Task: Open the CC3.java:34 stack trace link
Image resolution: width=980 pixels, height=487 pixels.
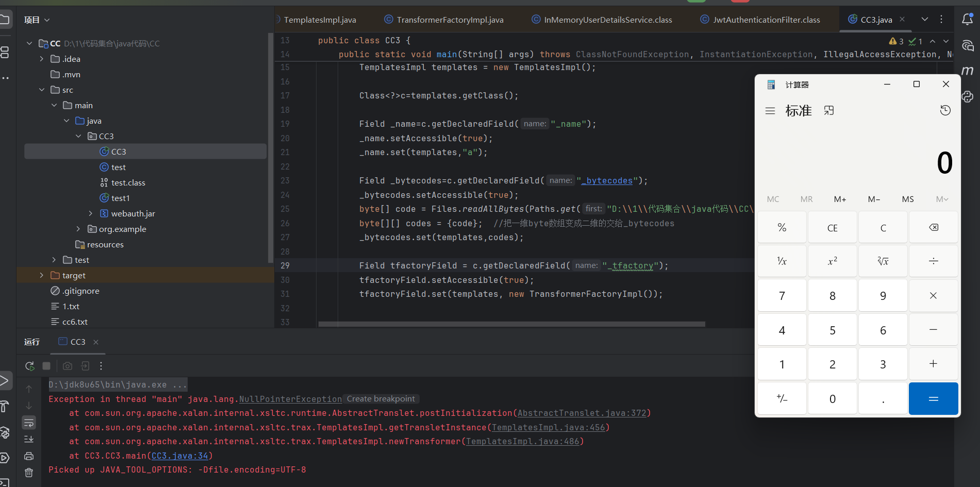Action: coord(179,456)
